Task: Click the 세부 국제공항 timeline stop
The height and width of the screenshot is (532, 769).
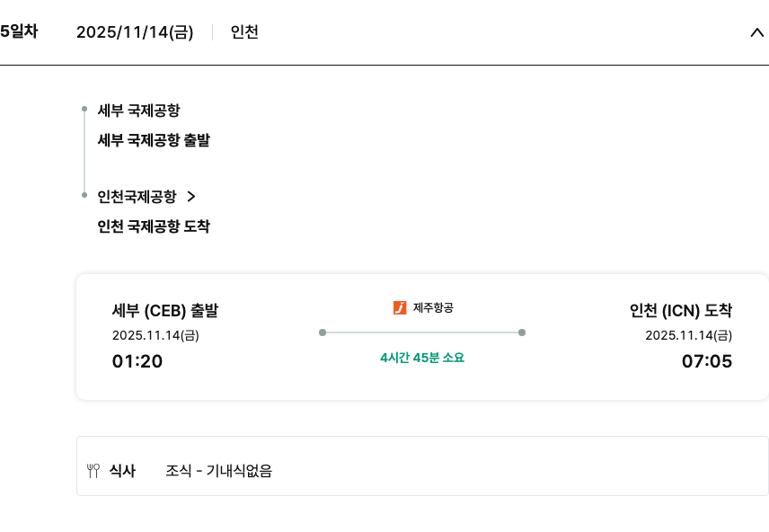Action: point(138,111)
